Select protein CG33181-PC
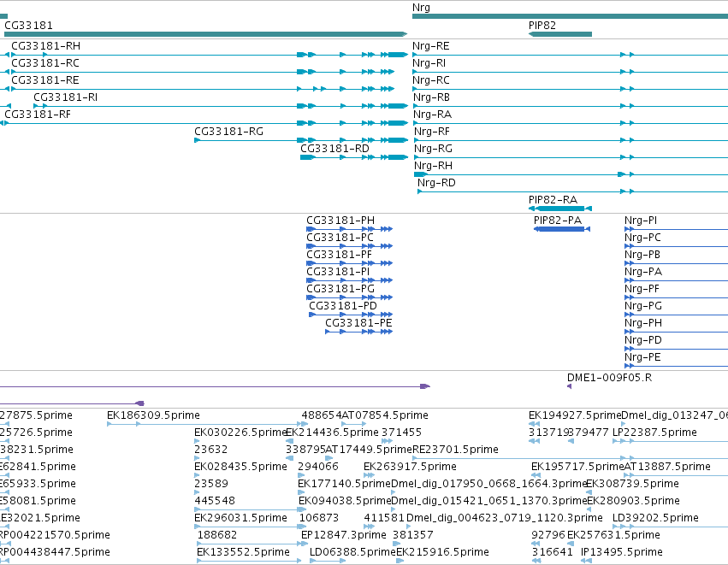The width and height of the screenshot is (728, 565). [340, 238]
